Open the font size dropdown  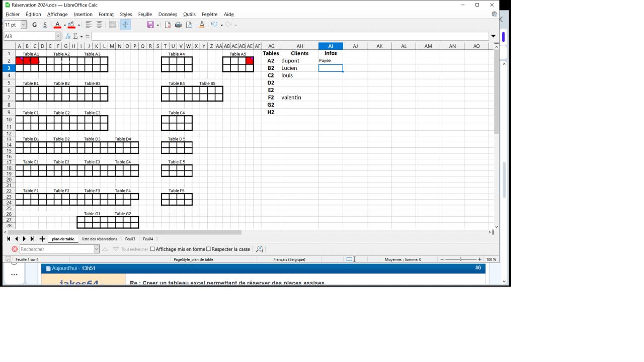pos(23,25)
